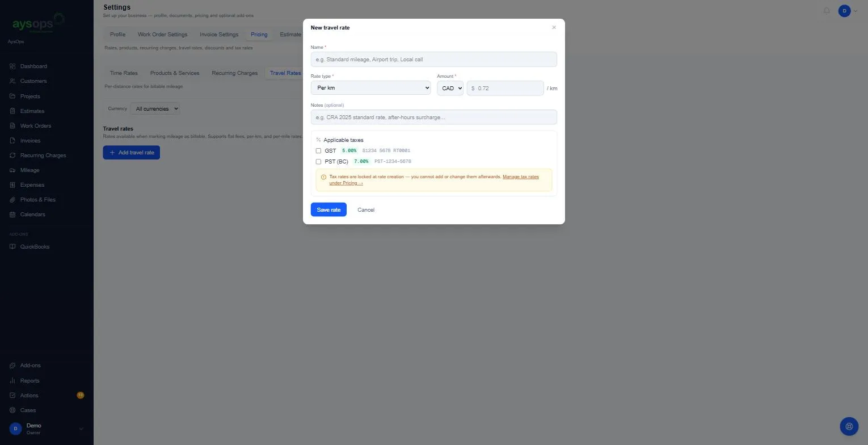The width and height of the screenshot is (868, 445).
Task: Click the Cases icon
Action: pos(12,410)
